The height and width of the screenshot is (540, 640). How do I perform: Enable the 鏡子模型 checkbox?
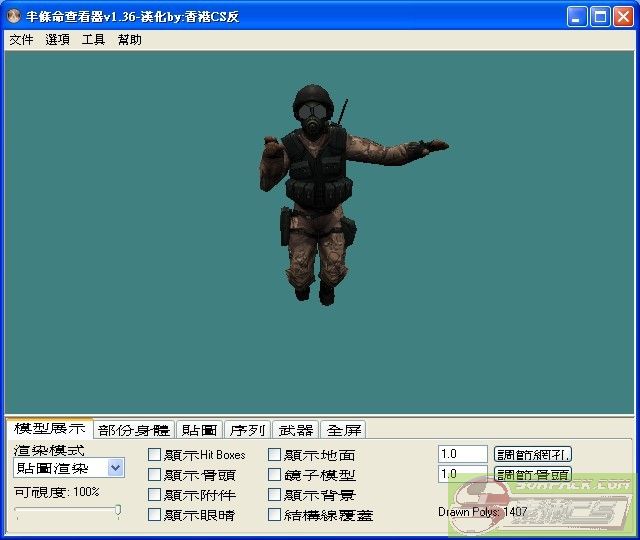tap(274, 475)
